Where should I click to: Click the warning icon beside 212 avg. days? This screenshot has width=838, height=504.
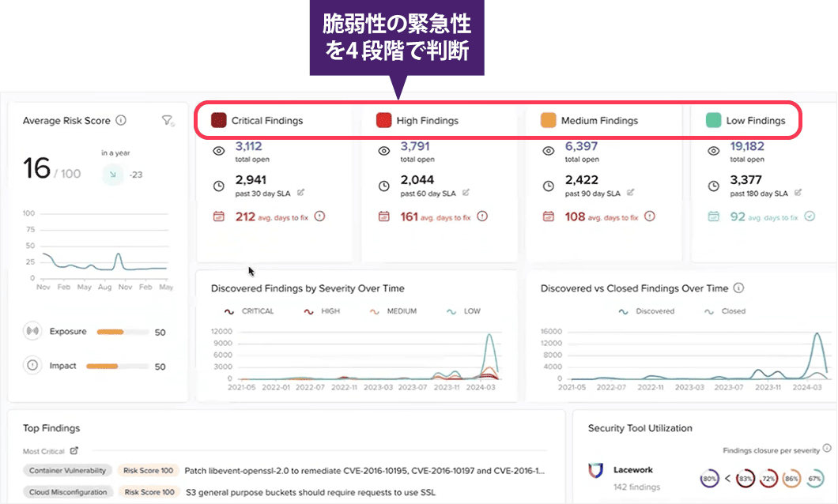[319, 216]
